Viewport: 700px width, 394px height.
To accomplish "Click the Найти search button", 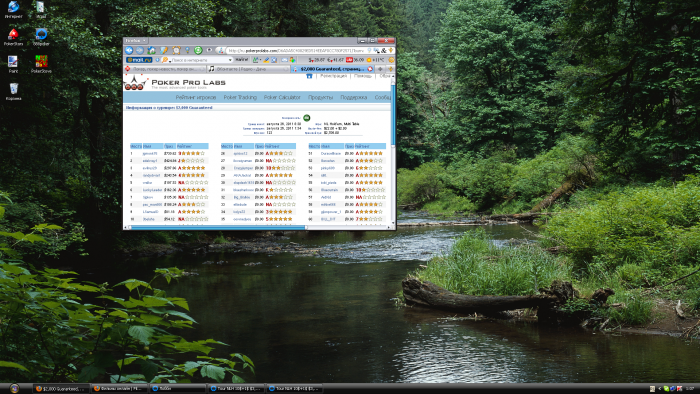I will point(242,60).
